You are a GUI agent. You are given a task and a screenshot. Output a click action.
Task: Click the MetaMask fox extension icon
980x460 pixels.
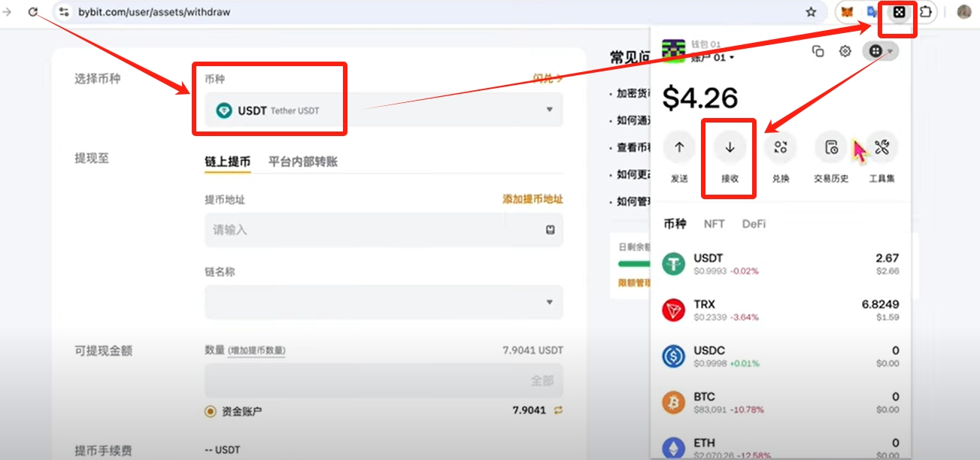click(848, 12)
